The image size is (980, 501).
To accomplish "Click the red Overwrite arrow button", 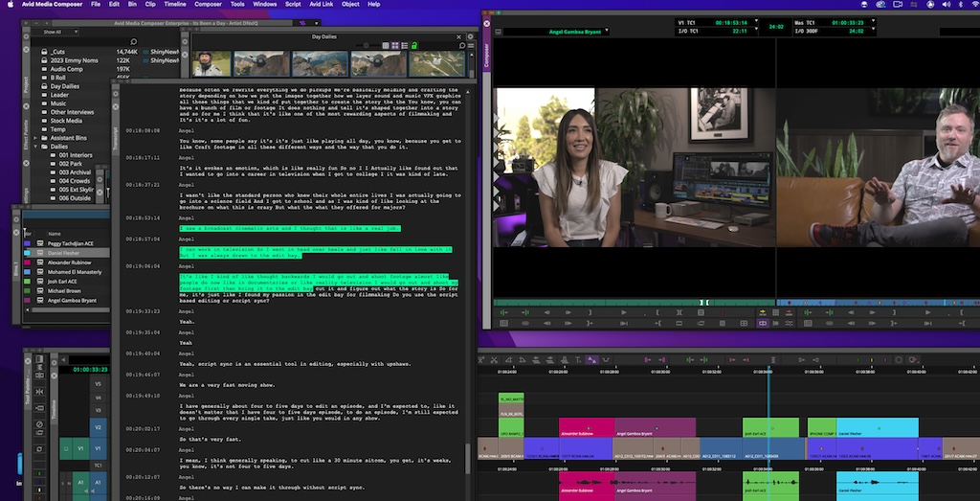I will (x=789, y=312).
